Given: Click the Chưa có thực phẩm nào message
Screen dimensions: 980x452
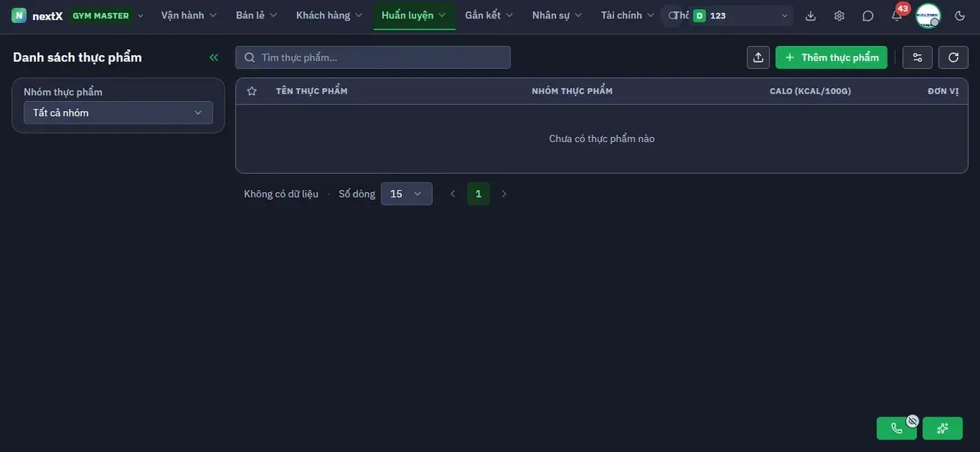Looking at the screenshot, I should pos(602,139).
